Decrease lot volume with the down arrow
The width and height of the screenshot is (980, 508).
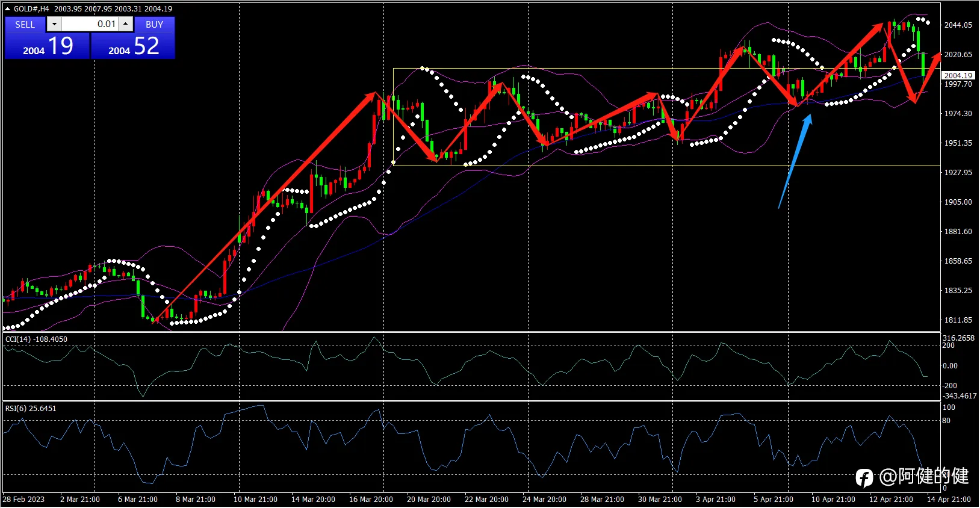tap(54, 24)
